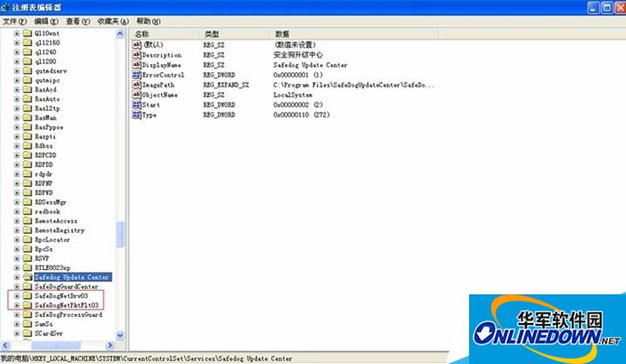Screen dimensions: 626x364
Task: Expand the SafeDogNetDrv03 tree node
Action: (17, 296)
